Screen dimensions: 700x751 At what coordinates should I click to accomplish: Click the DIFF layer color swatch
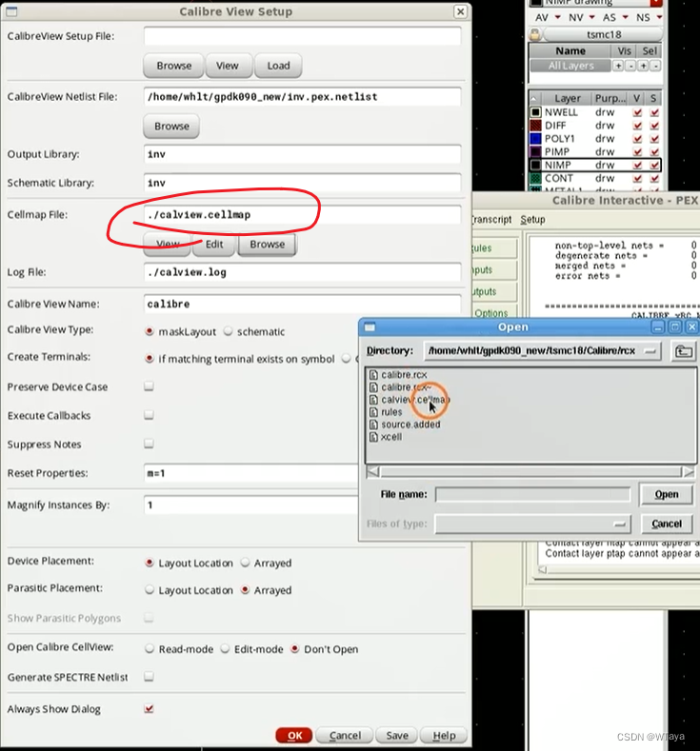pos(535,126)
